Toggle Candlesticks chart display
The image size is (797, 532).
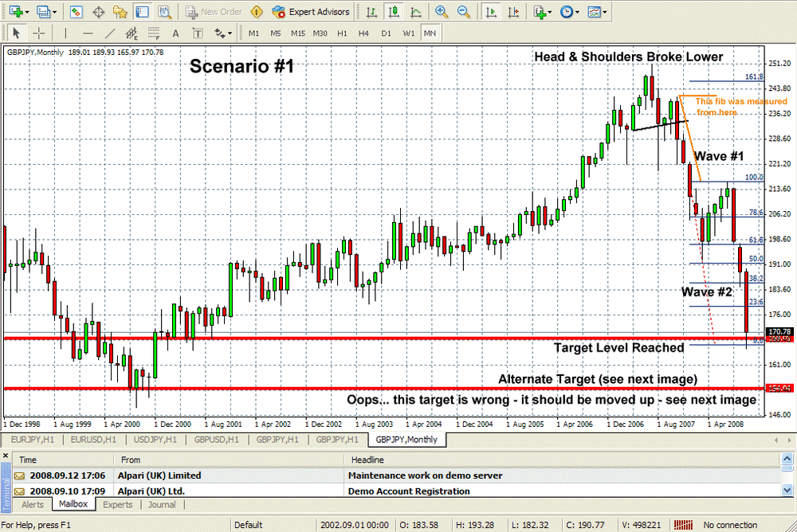(394, 12)
